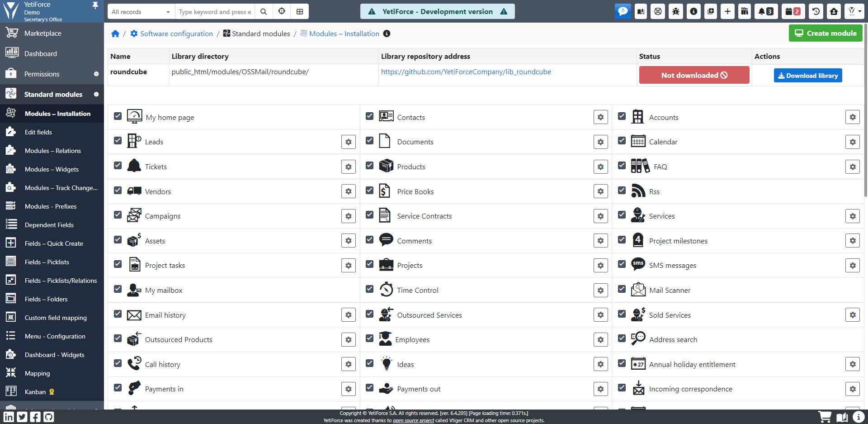Open Menu - Configuration in the sidebar
This screenshot has height=424, width=868.
pyautogui.click(x=52, y=336)
